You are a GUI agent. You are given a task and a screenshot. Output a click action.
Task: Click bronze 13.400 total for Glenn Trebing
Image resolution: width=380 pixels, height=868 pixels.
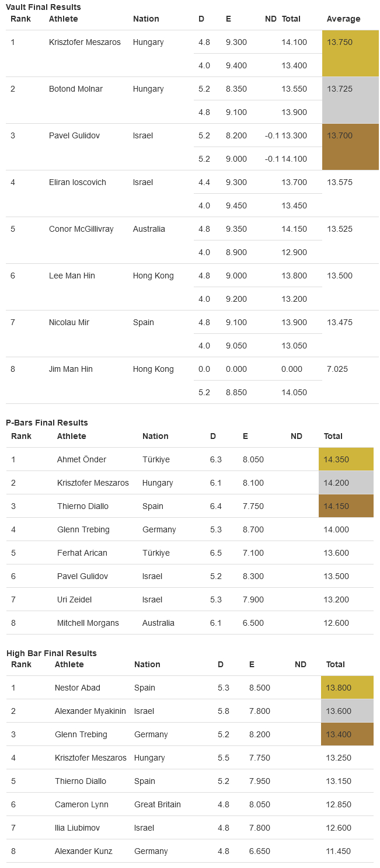tap(347, 734)
